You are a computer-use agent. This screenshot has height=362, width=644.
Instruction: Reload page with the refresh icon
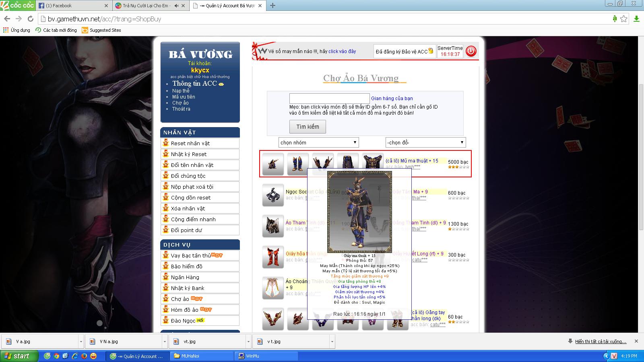pos(30,19)
